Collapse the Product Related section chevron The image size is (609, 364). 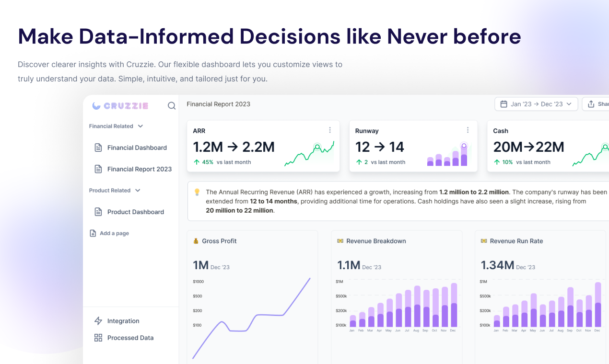click(x=138, y=191)
